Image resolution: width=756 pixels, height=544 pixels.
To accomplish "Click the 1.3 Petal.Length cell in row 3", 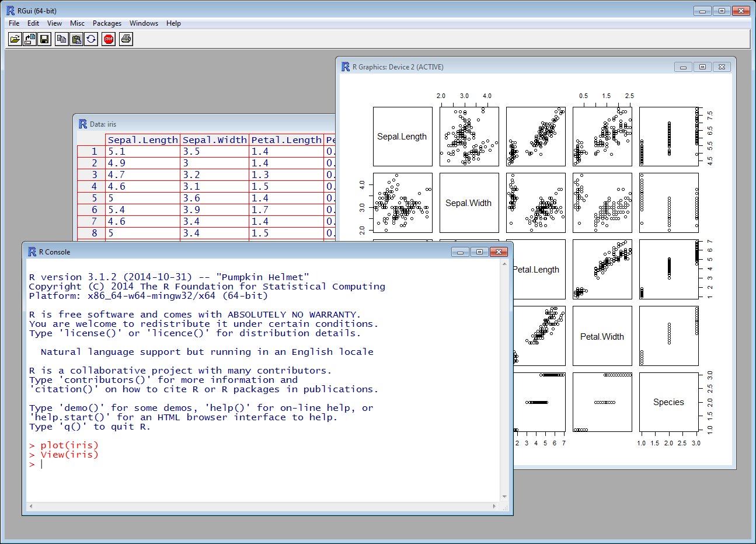I will click(287, 175).
